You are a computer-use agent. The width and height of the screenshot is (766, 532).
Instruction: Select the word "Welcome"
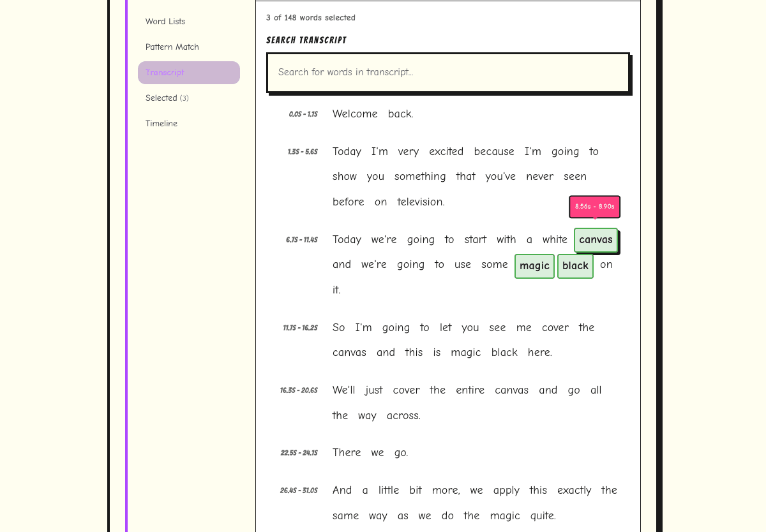tap(355, 114)
